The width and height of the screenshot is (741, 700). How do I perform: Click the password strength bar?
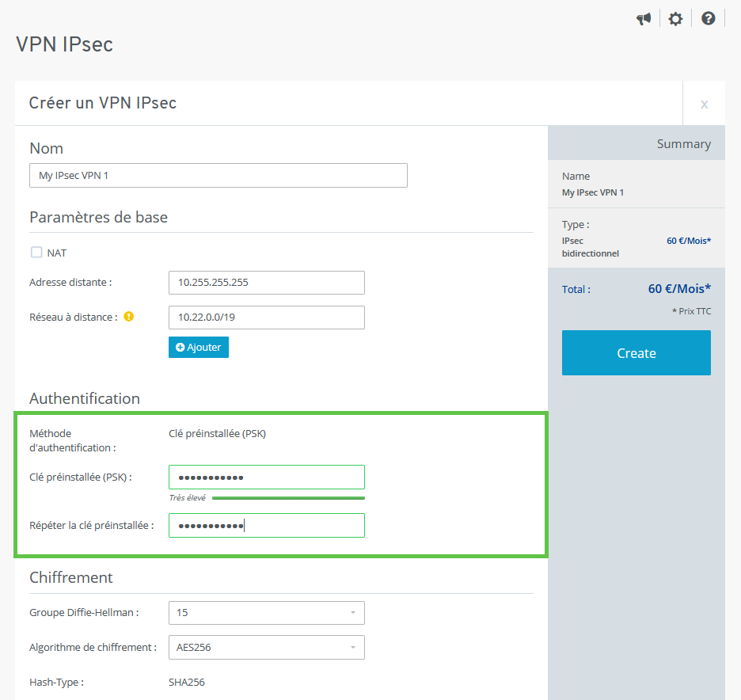point(288,498)
